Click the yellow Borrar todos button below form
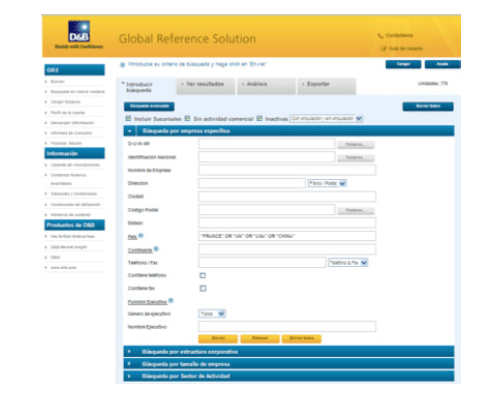The image size is (493, 394). [301, 338]
